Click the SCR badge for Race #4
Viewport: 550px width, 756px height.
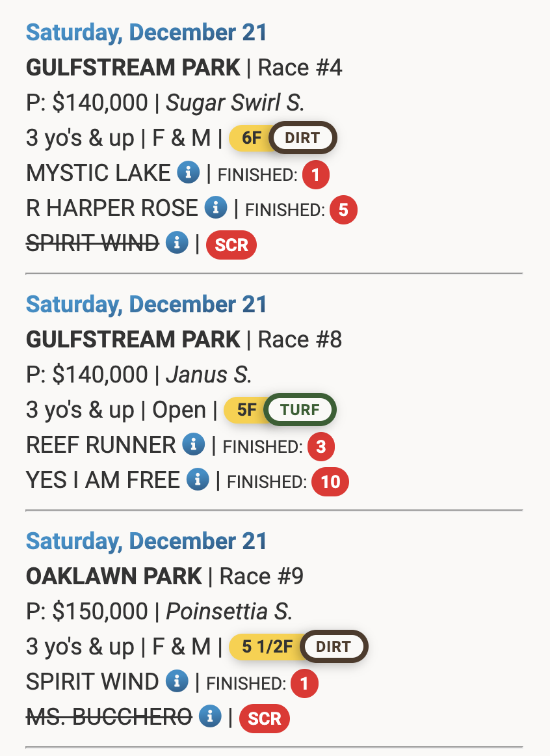pyautogui.click(x=231, y=245)
